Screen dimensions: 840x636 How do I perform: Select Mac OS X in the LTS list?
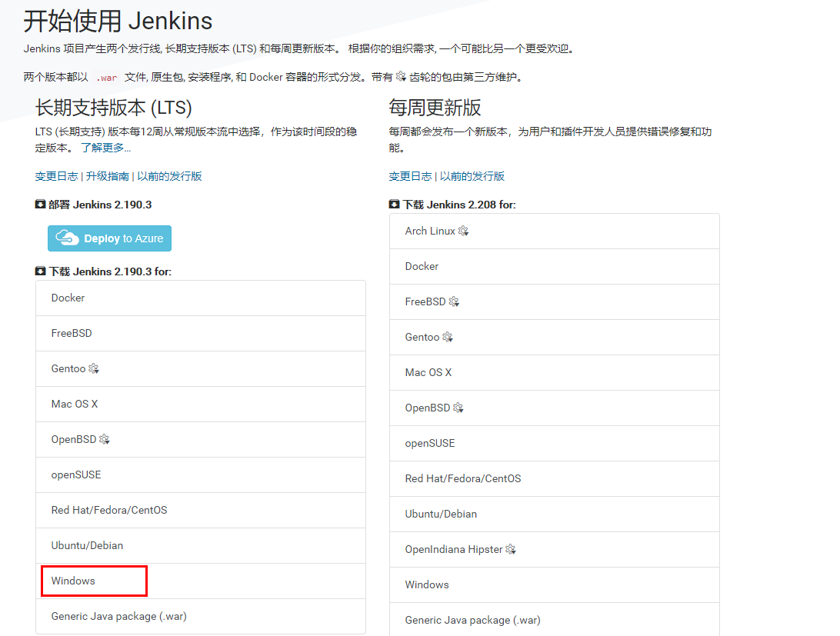pos(201,404)
